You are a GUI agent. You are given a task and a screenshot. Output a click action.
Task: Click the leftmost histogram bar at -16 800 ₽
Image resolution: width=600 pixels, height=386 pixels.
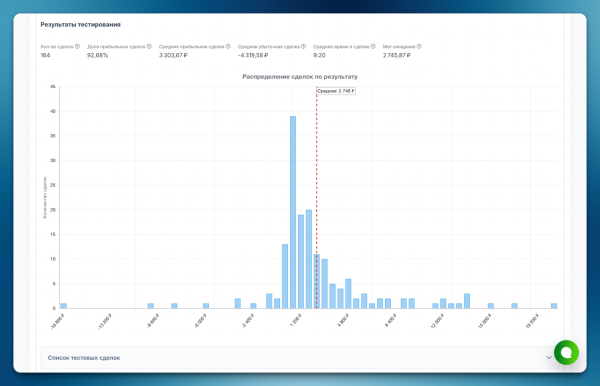pyautogui.click(x=64, y=306)
